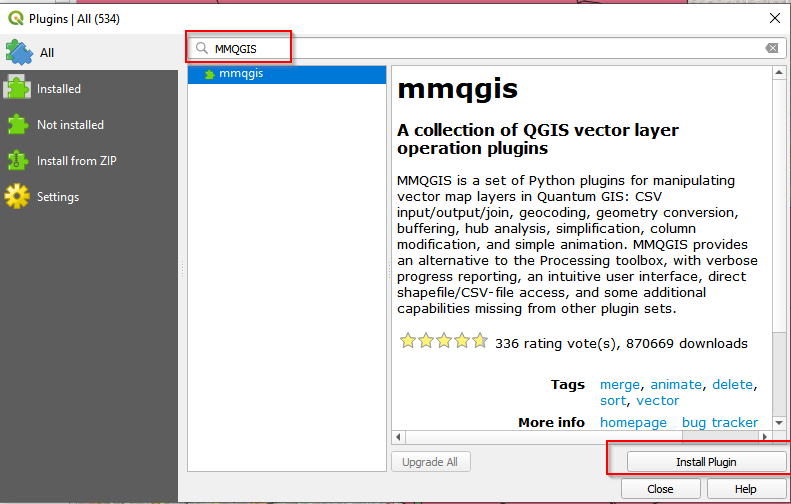The image size is (791, 504).
Task: Follow the vector tag link
Action: (x=657, y=401)
